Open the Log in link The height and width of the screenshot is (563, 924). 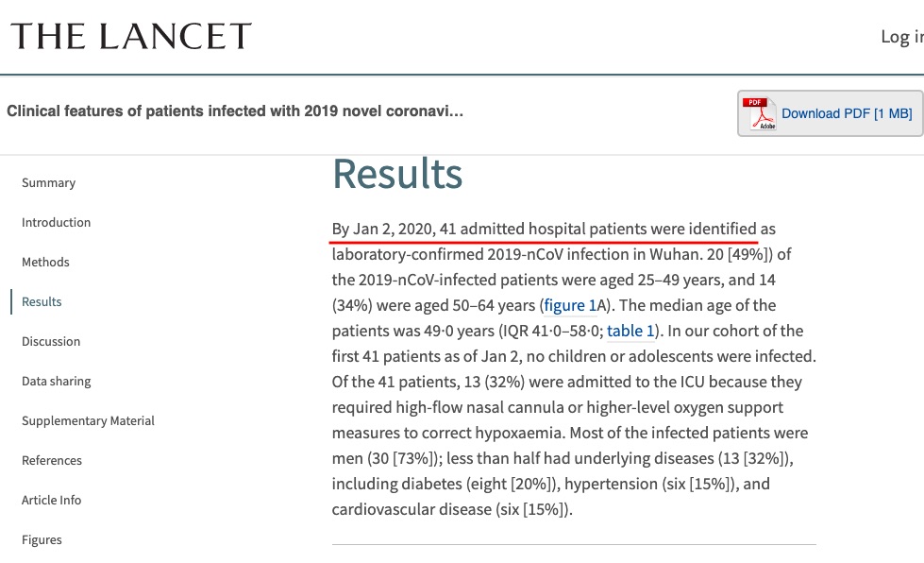(x=901, y=37)
